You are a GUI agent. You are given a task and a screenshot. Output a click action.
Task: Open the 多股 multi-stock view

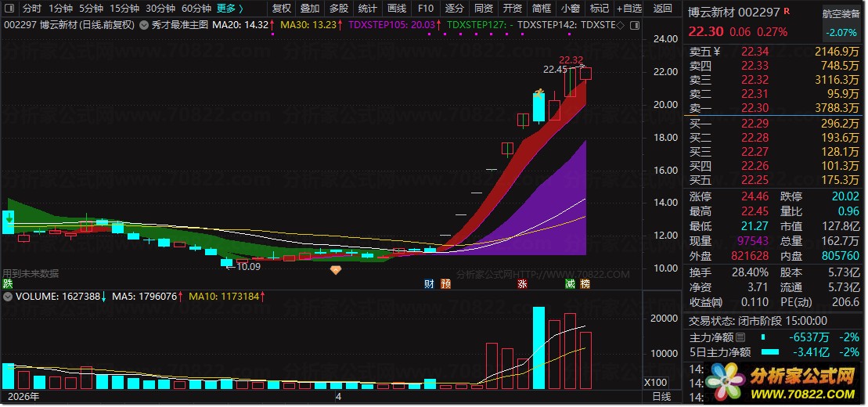pos(339,9)
